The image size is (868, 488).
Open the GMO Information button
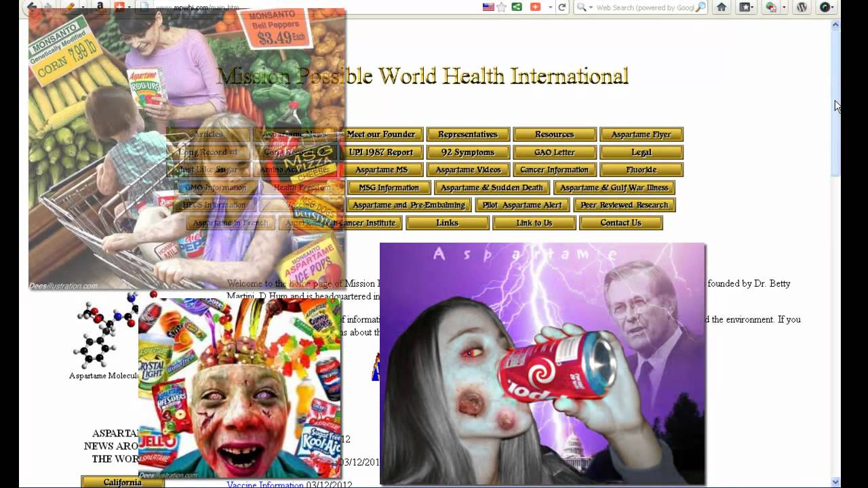click(216, 187)
